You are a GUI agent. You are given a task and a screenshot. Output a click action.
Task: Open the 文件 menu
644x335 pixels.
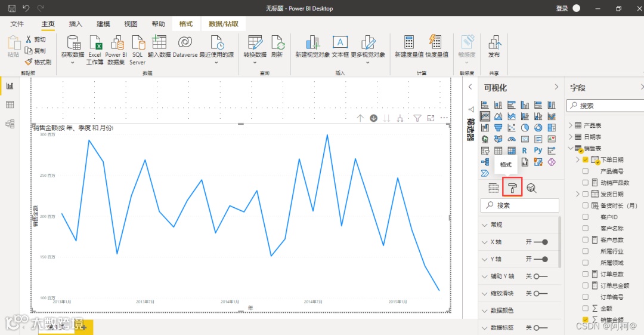[x=17, y=24]
